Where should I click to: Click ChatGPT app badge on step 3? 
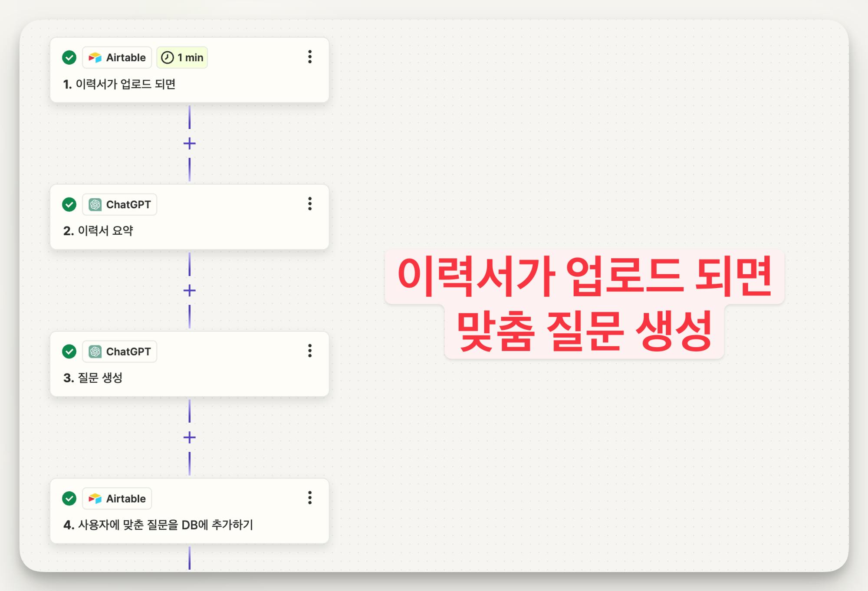(120, 351)
